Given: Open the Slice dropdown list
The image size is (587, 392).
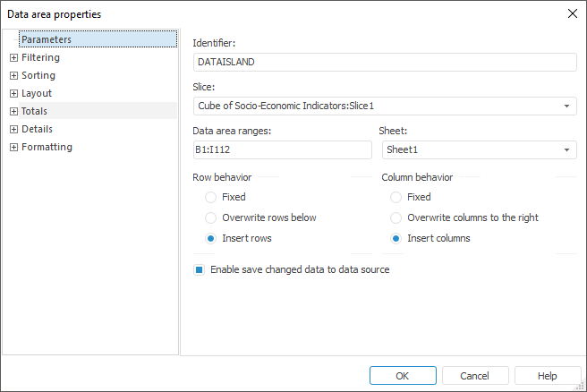Looking at the screenshot, I should click(x=568, y=107).
